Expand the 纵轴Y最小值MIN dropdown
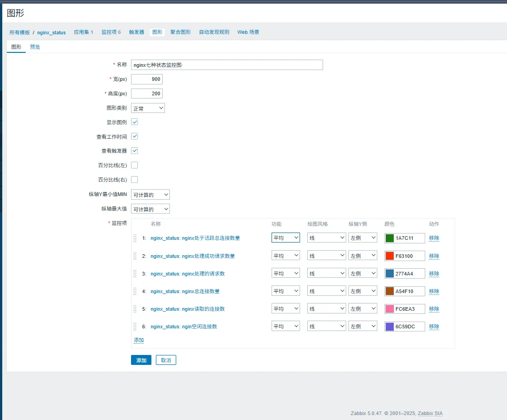 tap(150, 195)
